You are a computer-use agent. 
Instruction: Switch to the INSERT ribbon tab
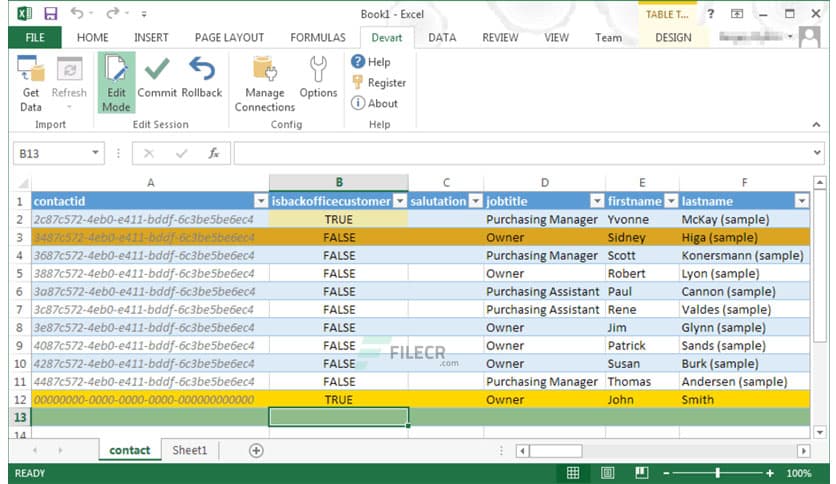[151, 37]
